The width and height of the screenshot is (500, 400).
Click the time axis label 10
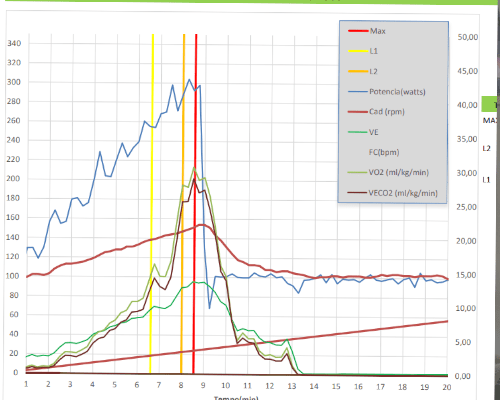click(x=226, y=386)
